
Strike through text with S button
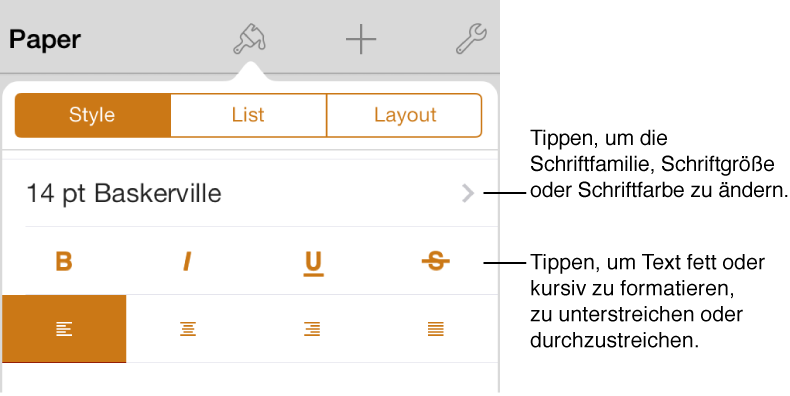[x=436, y=261]
